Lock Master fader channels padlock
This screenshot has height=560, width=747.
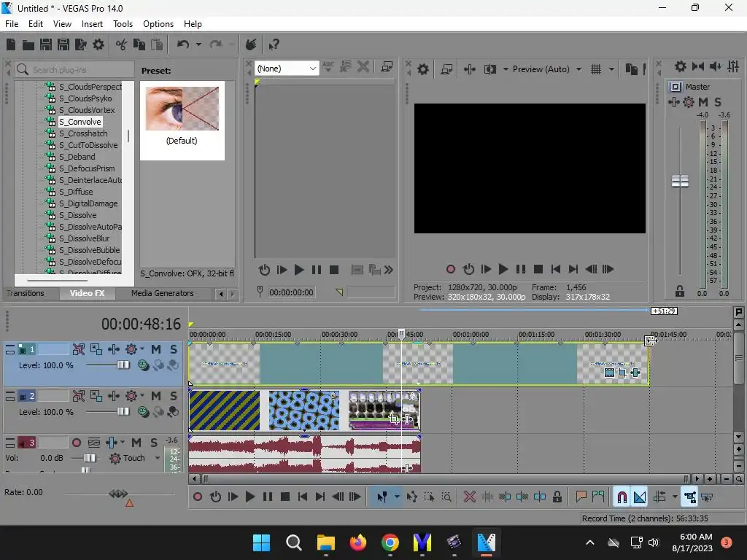tap(680, 291)
